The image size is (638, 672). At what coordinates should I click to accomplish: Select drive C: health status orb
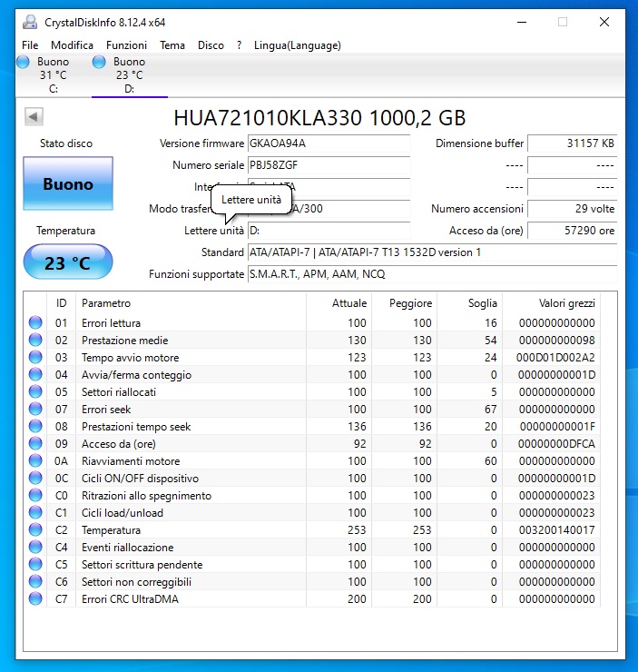23,62
